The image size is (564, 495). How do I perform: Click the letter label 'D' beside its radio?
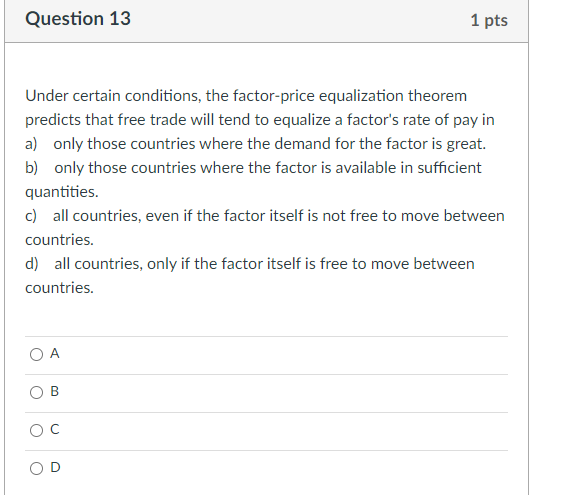click(55, 467)
